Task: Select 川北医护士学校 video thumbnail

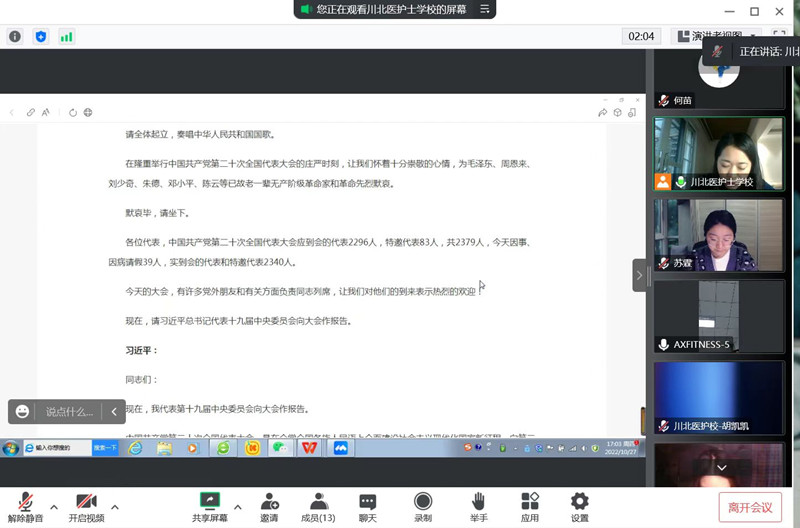Action: (719, 154)
